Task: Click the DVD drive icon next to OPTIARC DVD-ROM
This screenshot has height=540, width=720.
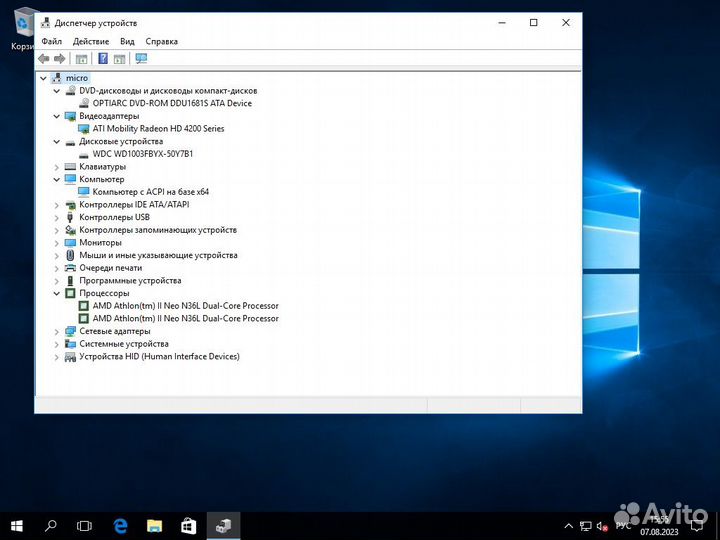Action: [x=84, y=103]
